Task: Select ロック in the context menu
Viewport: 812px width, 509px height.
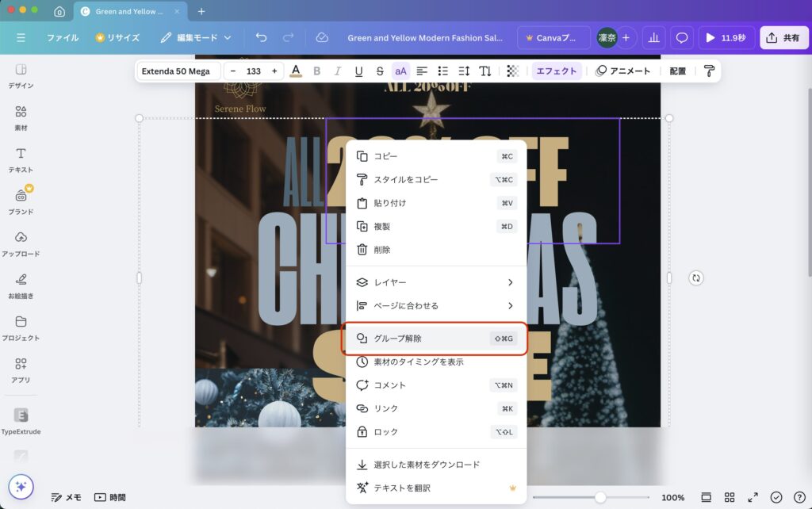Action: (x=436, y=432)
